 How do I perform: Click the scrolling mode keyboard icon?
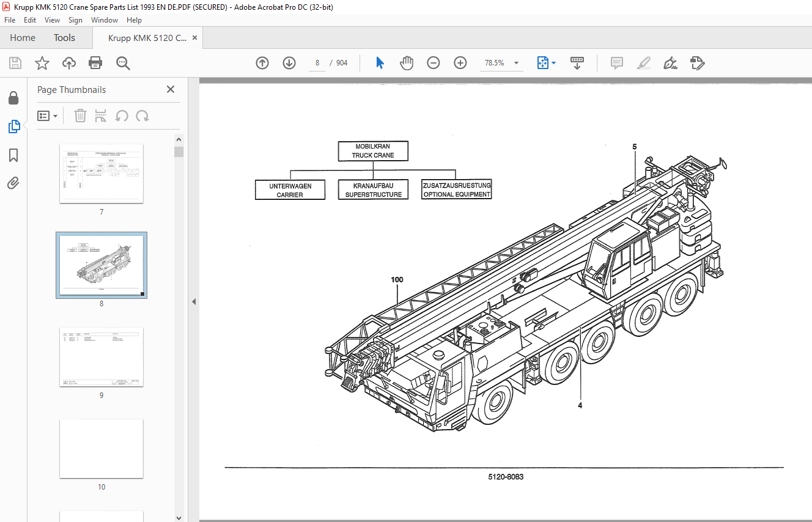click(x=577, y=63)
